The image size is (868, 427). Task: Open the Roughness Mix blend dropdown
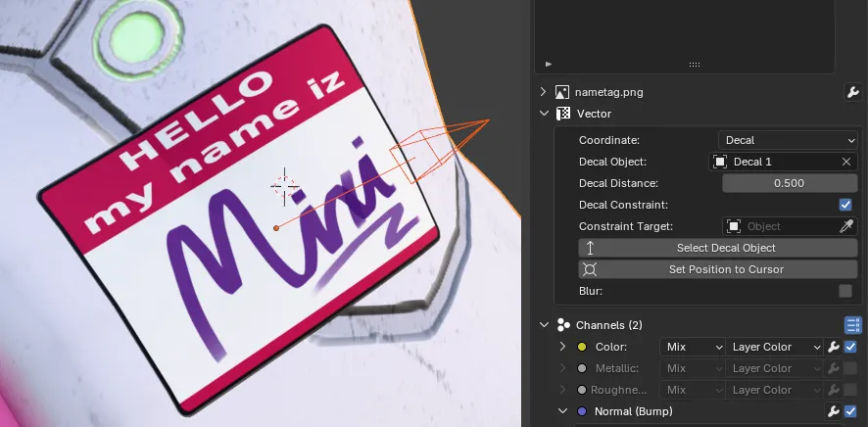[x=692, y=390]
